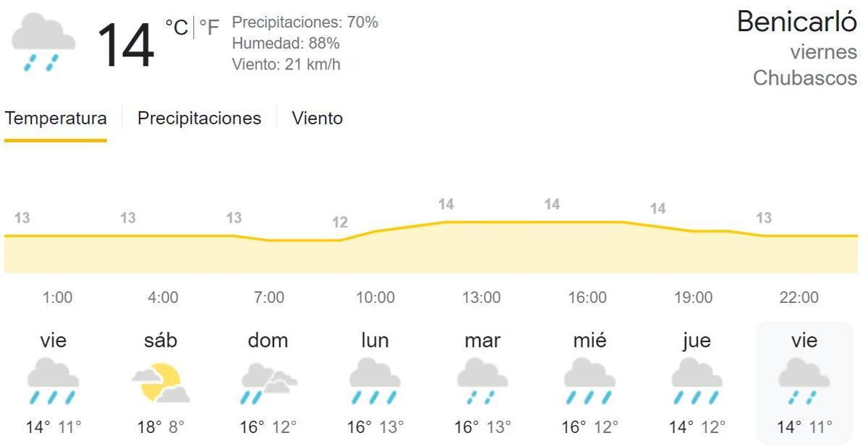Select lun rain forecast icon
The height and width of the screenshot is (446, 868).
pos(375,382)
